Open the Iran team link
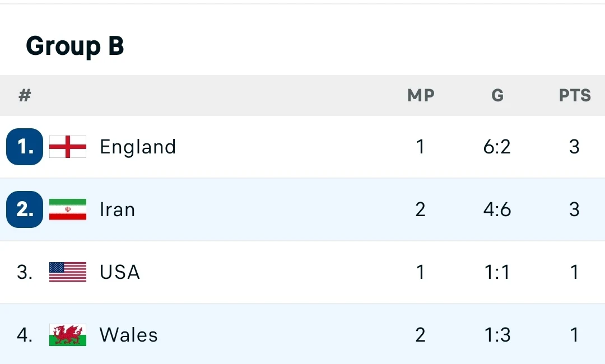 (117, 210)
